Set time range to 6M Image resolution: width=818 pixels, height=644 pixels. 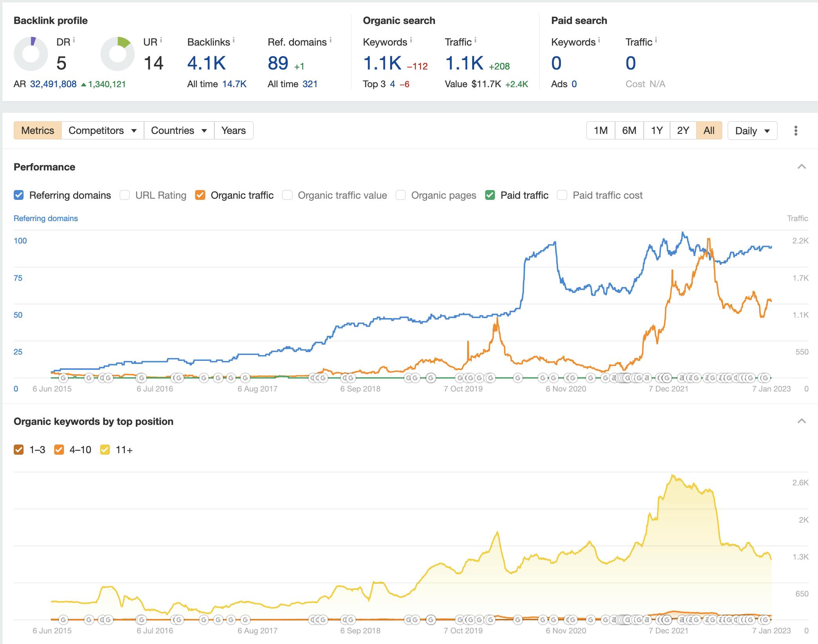coord(629,130)
